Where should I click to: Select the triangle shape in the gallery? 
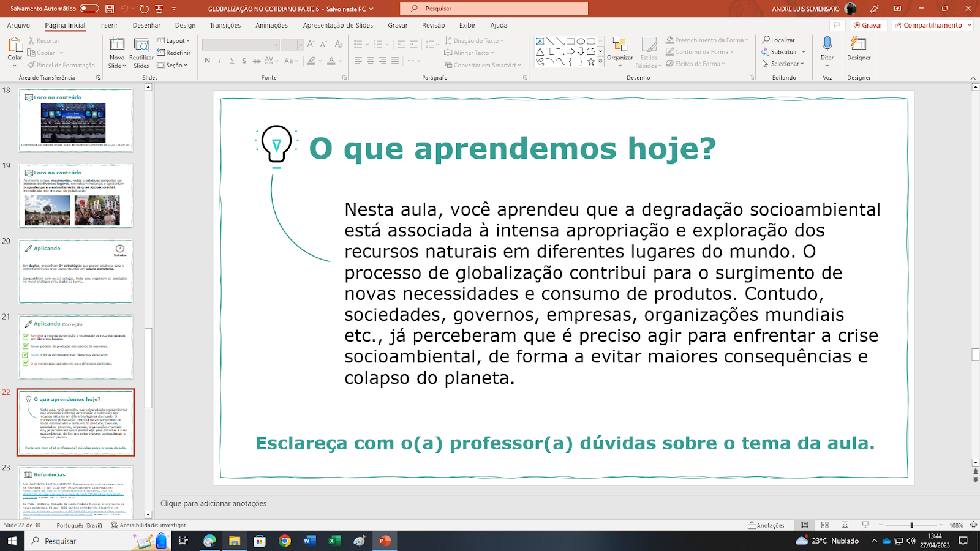(x=540, y=52)
